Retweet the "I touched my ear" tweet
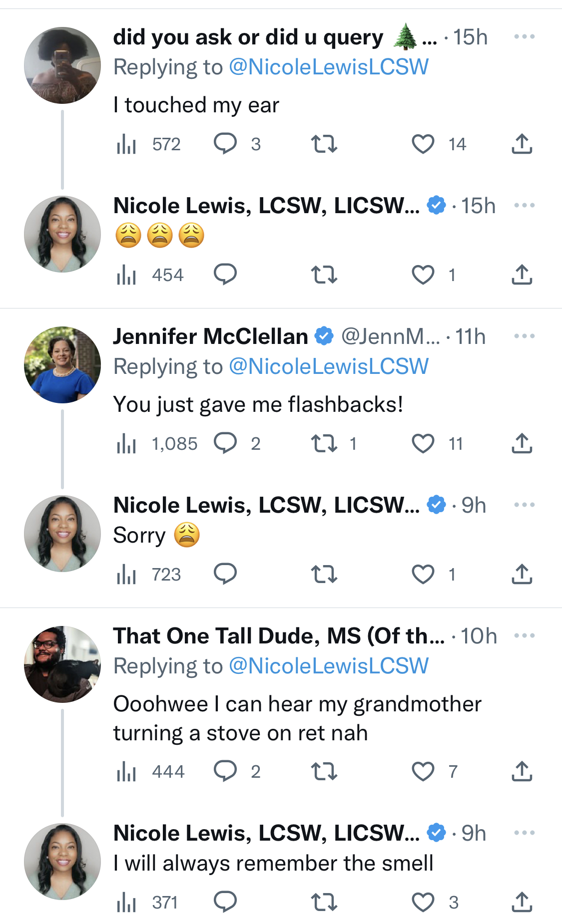 coord(324,144)
